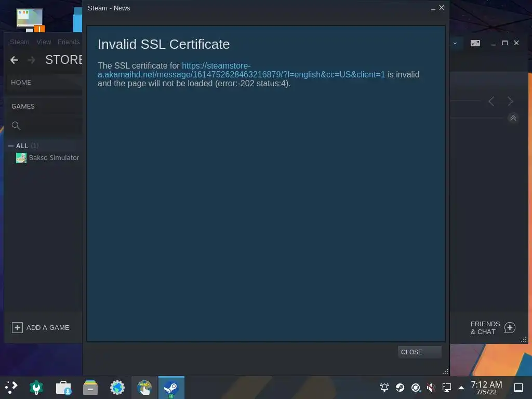The width and height of the screenshot is (532, 399).
Task: Open the globe gear app in the taskbar
Action: pyautogui.click(x=117, y=388)
